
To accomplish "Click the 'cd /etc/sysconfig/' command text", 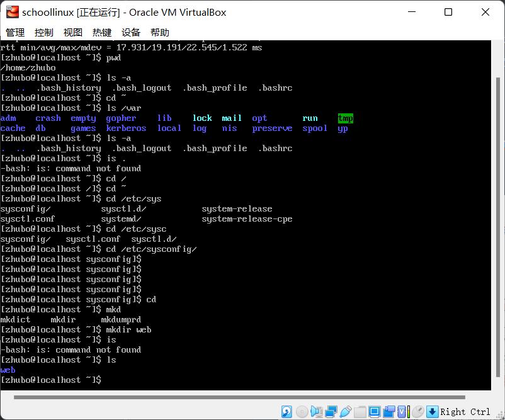I will [151, 249].
